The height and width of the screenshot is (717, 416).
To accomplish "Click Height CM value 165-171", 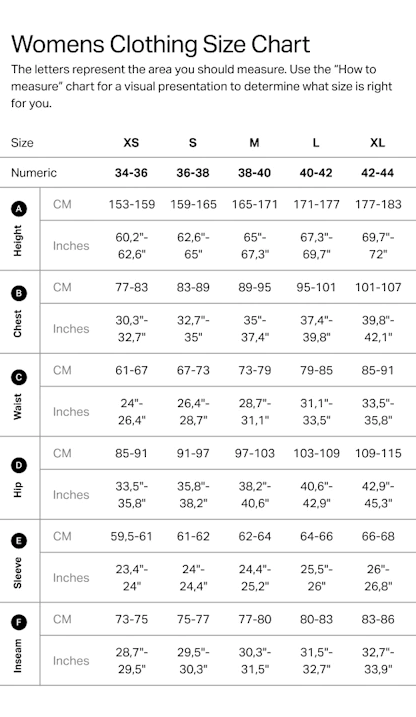I will 255,204.
